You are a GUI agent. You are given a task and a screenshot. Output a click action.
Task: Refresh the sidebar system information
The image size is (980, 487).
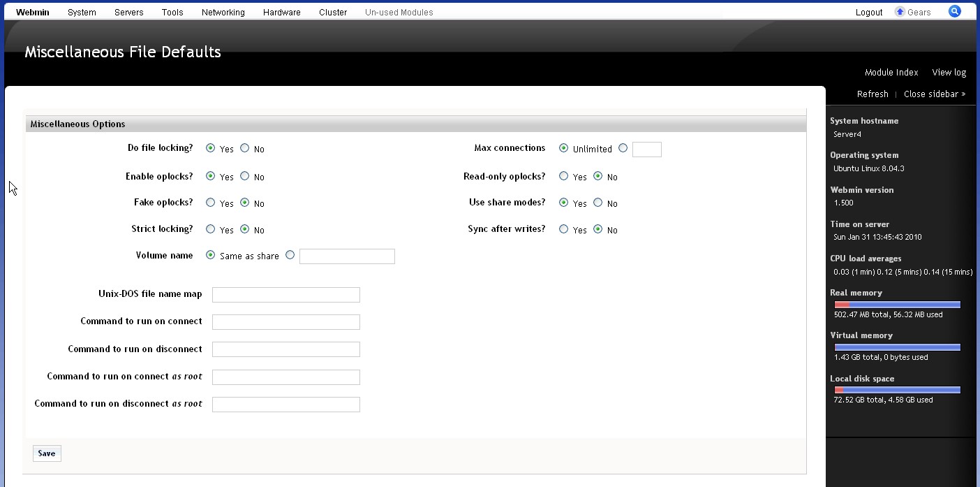(872, 94)
